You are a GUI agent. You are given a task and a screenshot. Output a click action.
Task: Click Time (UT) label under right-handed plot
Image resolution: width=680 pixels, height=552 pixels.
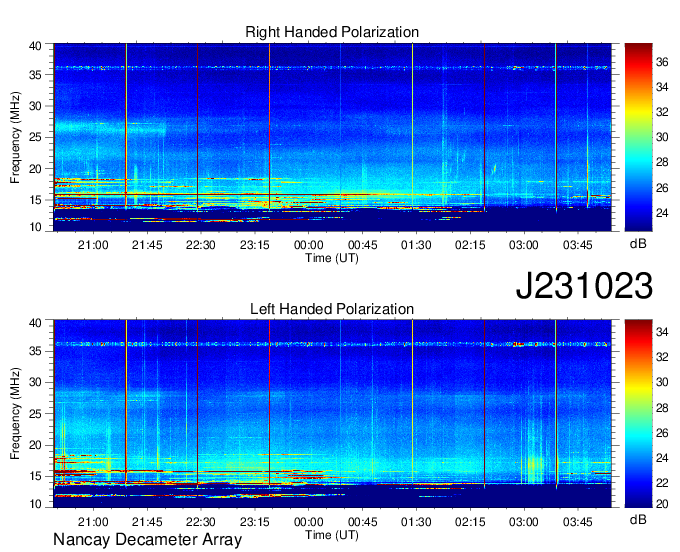[x=332, y=258]
